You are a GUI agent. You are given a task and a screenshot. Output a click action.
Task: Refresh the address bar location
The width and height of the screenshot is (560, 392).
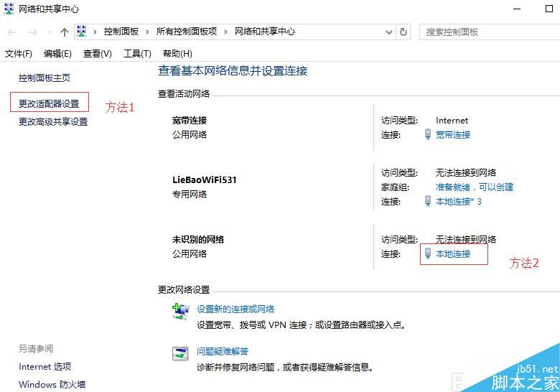[403, 32]
